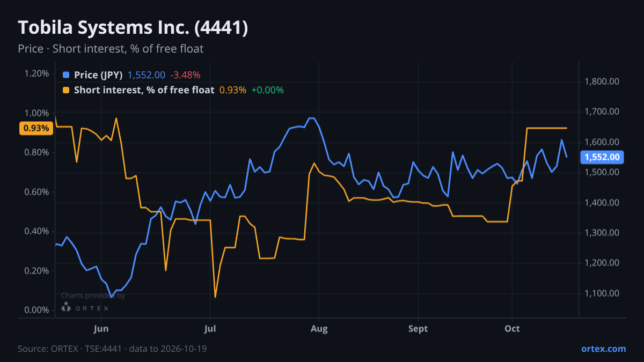644x362 pixels.
Task: Click the 0.40% left axis label
Action: click(37, 231)
